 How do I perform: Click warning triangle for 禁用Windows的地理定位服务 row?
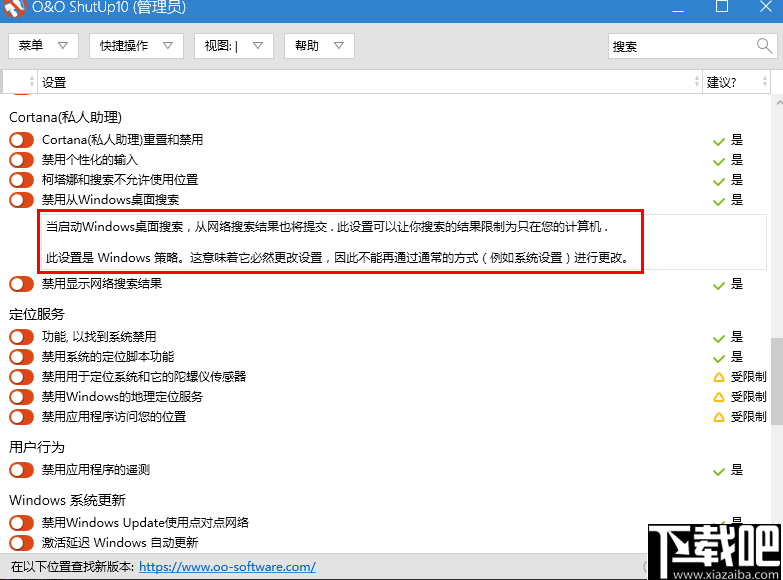point(719,397)
